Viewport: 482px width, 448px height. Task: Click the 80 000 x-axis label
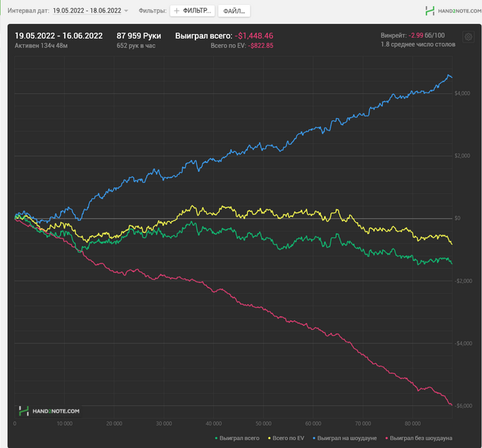(412, 424)
